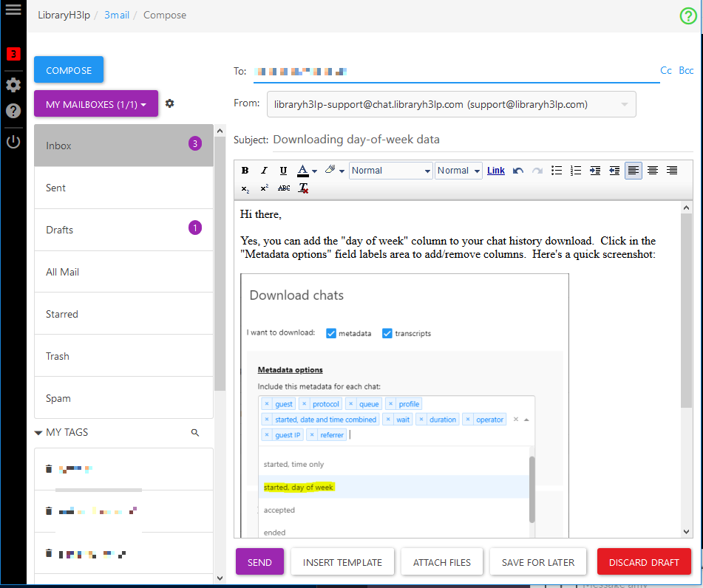Collapse the MY TAGS section
This screenshot has height=588, width=703.
[38, 434]
